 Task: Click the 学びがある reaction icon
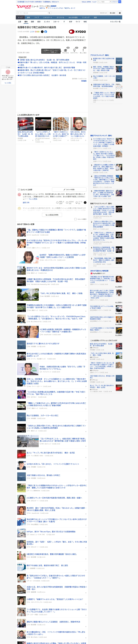click(65, 50)
